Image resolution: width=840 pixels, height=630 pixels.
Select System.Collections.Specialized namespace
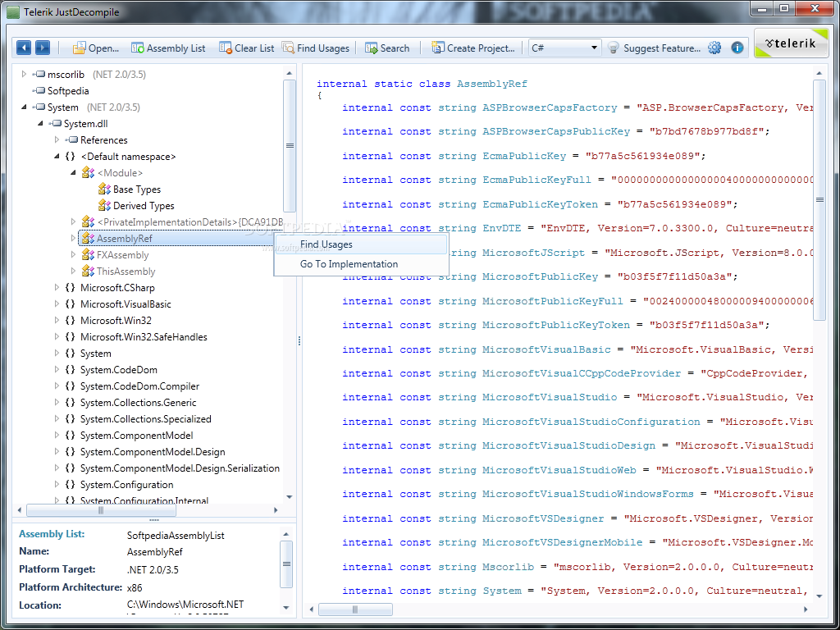[x=146, y=419]
